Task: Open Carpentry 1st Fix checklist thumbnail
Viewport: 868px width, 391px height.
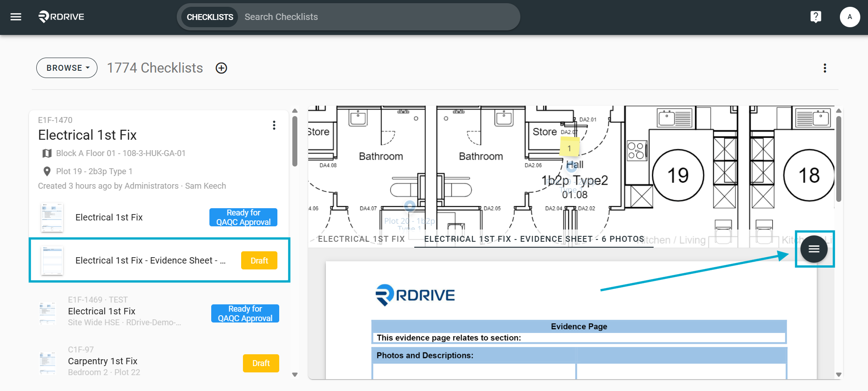Action: pyautogui.click(x=48, y=363)
